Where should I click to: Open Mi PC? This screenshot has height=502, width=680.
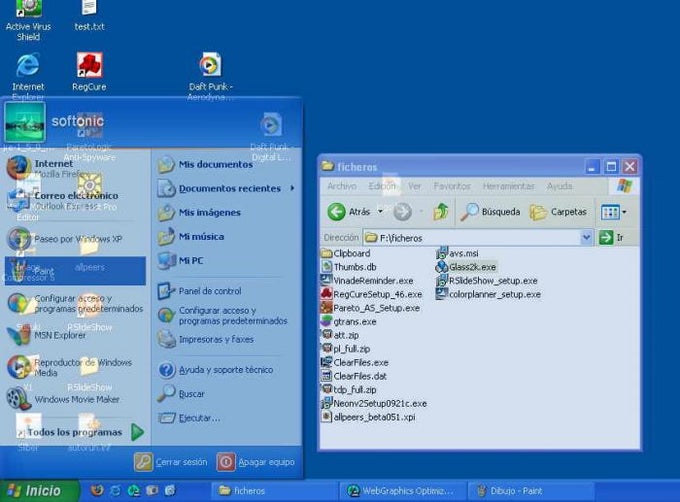pos(180,261)
